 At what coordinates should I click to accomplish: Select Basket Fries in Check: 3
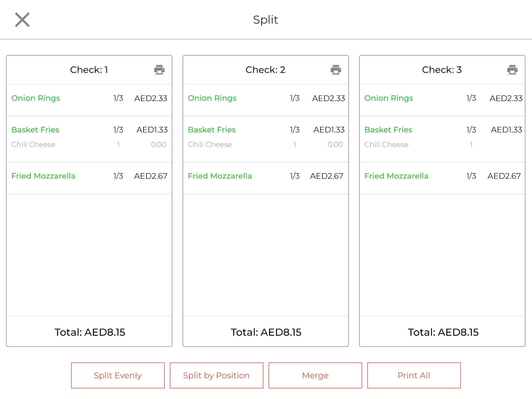388,130
